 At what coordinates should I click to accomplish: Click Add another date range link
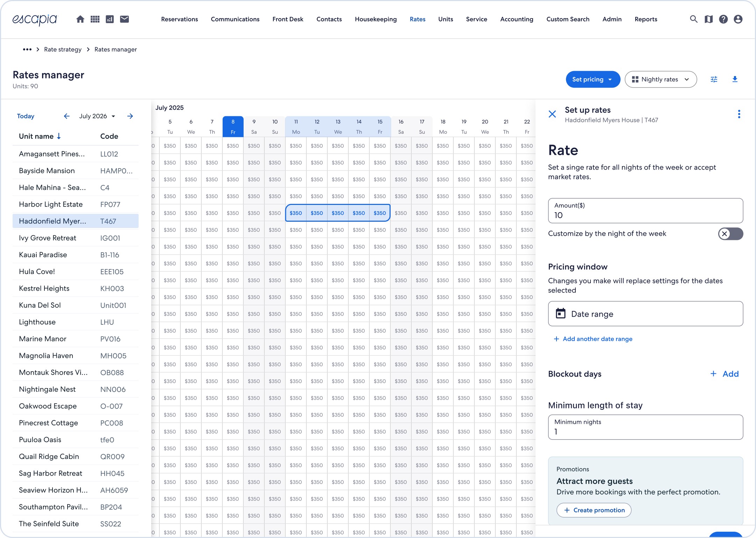(593, 339)
